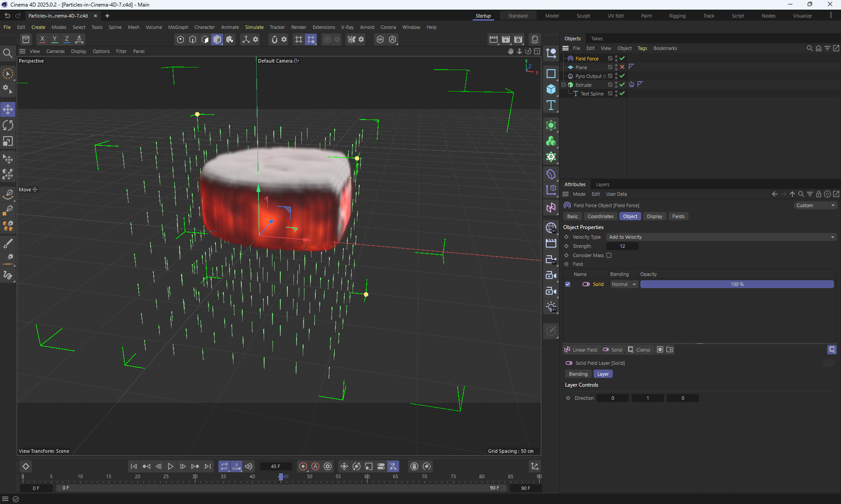The image size is (841, 504).
Task: Select the Rotate tool in left toolbar
Action: [x=8, y=126]
